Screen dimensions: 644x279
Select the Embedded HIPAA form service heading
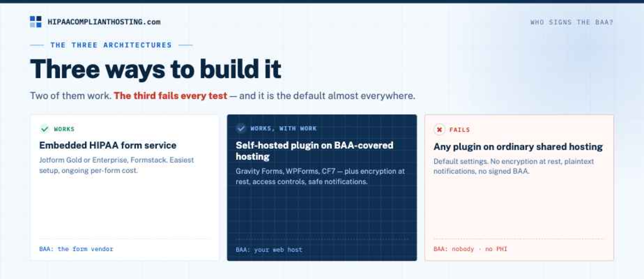[x=108, y=145]
